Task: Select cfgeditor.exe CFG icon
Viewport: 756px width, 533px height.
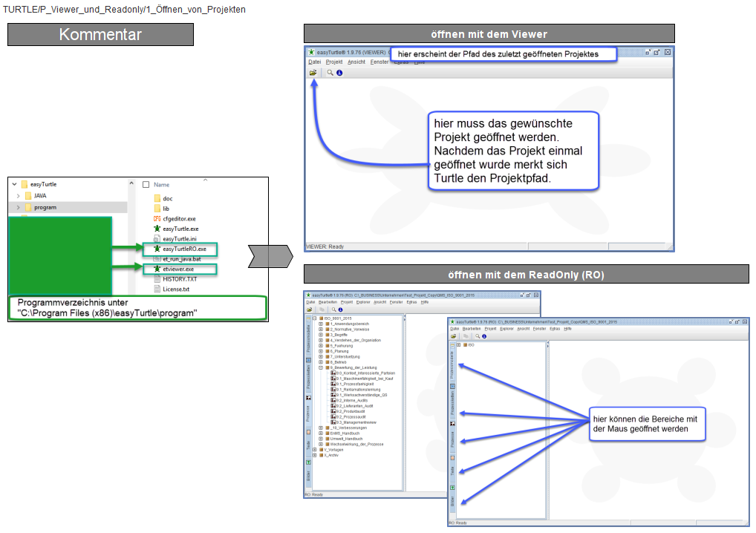Action: [157, 219]
